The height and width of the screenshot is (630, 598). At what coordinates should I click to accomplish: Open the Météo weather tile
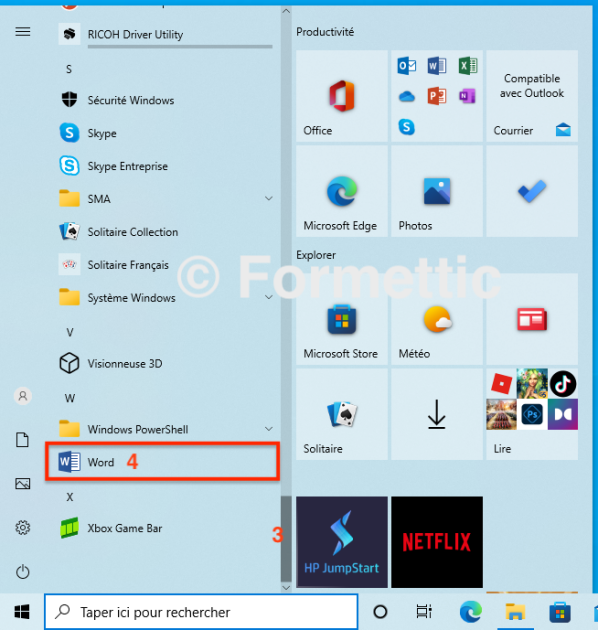437,319
